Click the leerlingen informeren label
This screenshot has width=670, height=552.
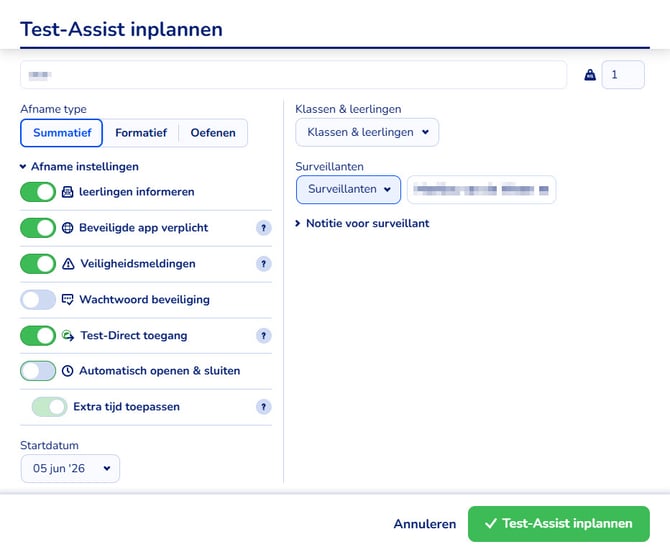(137, 192)
